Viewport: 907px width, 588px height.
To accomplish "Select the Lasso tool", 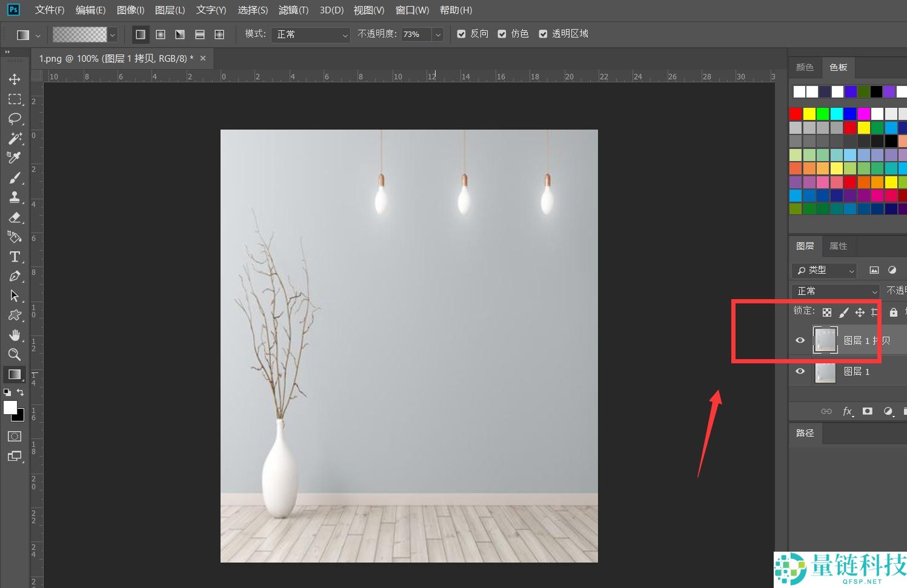I will 15,119.
